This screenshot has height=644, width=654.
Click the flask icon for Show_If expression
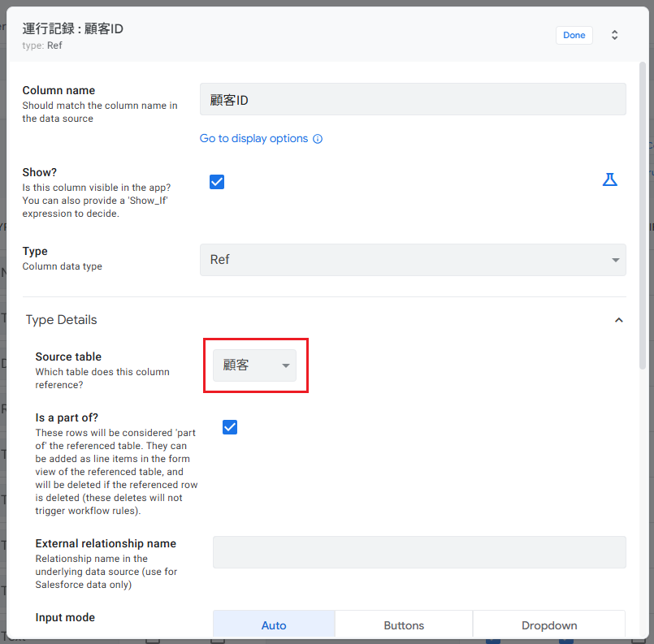coord(609,180)
